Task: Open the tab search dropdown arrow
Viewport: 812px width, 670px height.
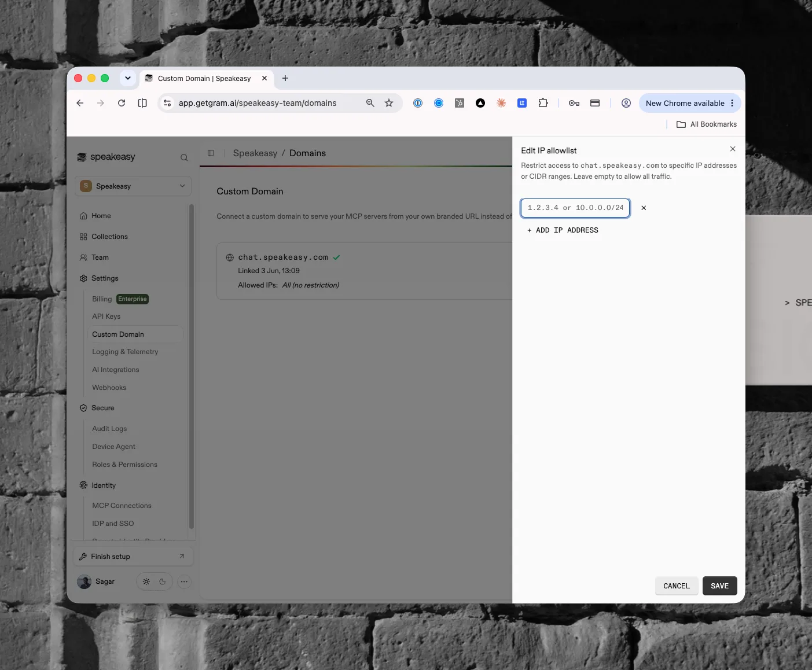Action: click(x=128, y=78)
